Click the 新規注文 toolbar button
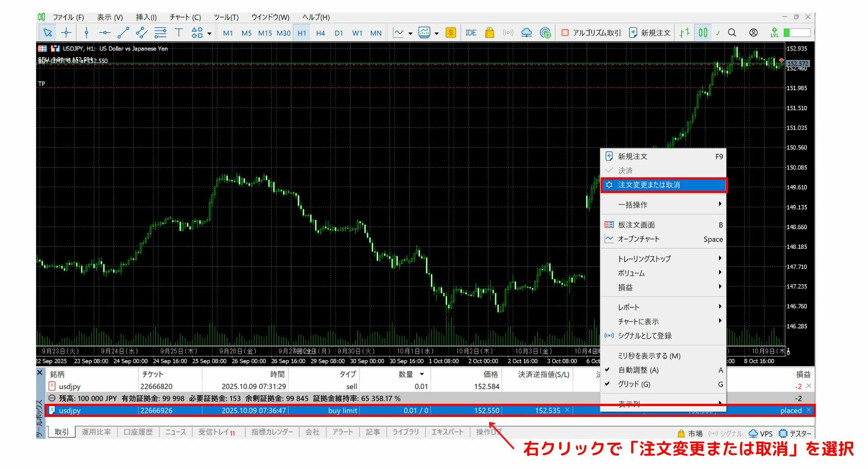This screenshot has height=470, width=868. pyautogui.click(x=648, y=33)
